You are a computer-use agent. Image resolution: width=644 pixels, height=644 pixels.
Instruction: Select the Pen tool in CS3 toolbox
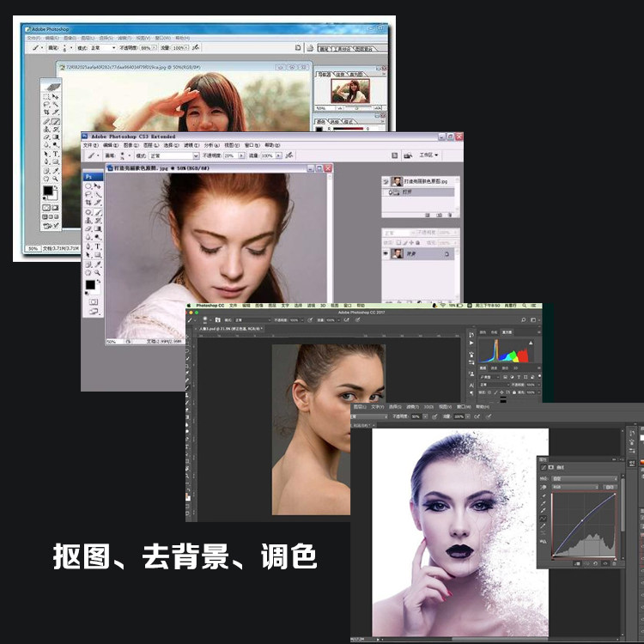point(88,246)
